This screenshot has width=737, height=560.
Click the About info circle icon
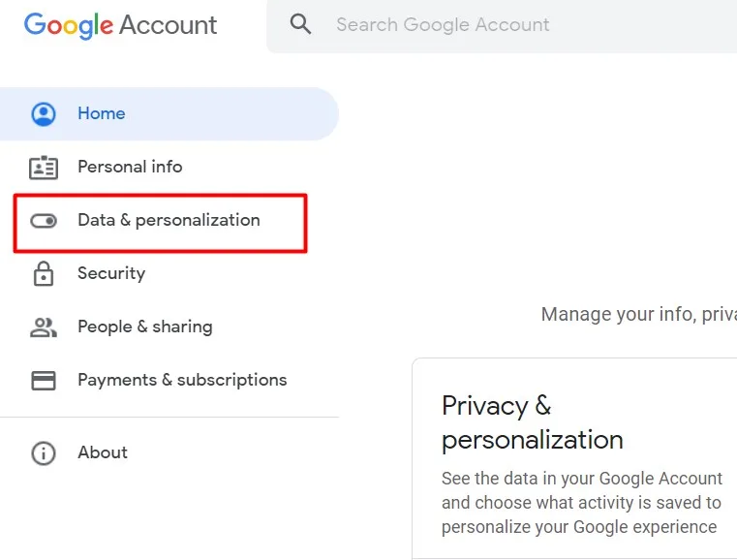[x=44, y=452]
